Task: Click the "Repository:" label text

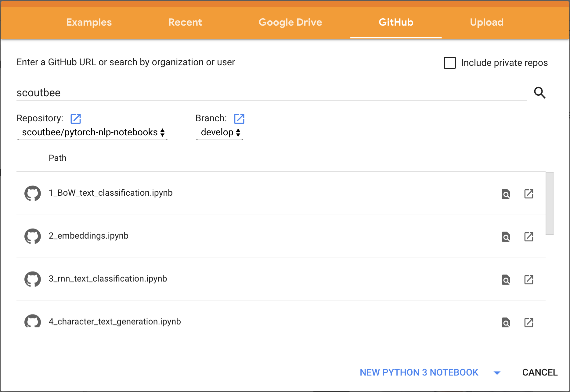Action: tap(40, 118)
